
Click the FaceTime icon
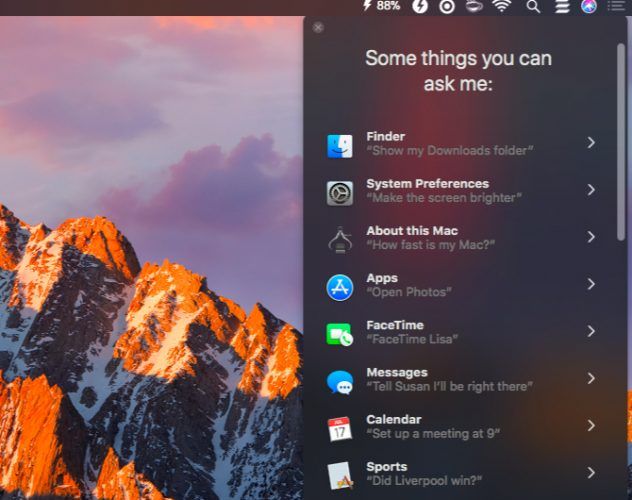(340, 334)
